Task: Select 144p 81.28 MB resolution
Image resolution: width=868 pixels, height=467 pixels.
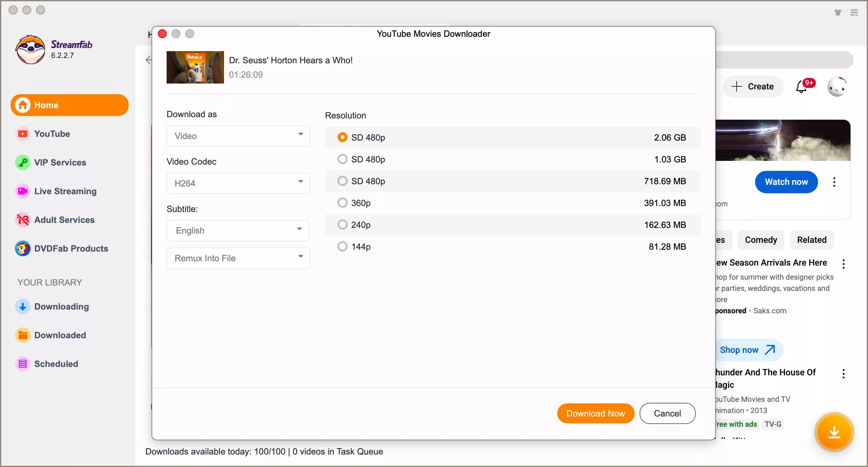Action: (x=512, y=247)
